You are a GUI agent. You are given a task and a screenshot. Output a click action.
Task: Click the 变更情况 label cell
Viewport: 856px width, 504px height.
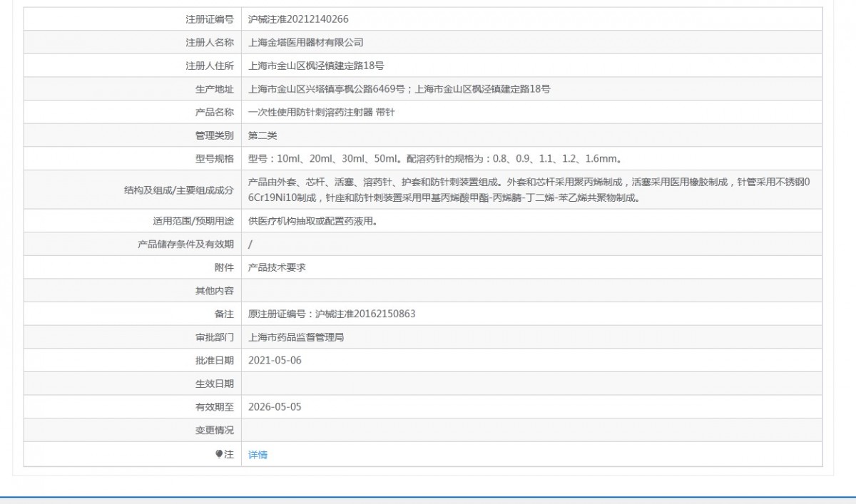coord(133,430)
